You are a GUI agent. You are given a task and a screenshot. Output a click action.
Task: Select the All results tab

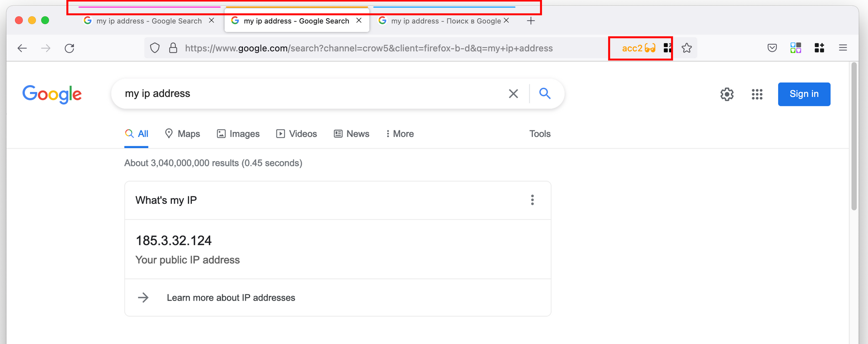coord(137,134)
